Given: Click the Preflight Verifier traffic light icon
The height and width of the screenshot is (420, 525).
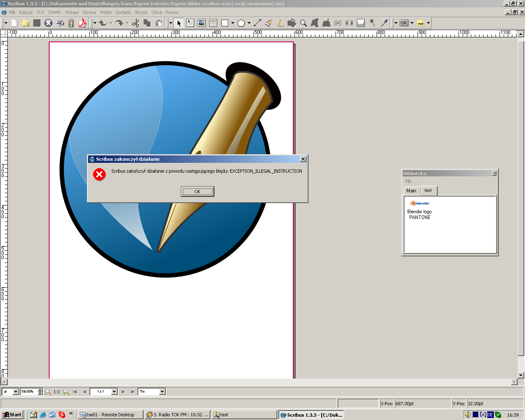Looking at the screenshot, I should (x=71, y=23).
